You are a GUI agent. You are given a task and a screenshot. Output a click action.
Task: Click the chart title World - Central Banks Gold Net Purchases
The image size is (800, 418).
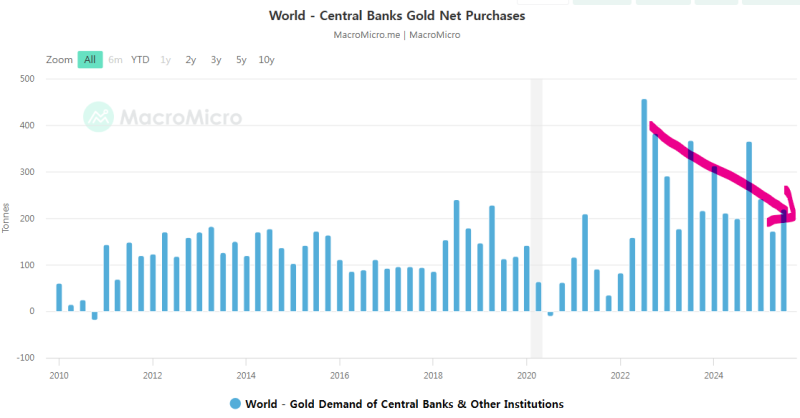pos(398,16)
